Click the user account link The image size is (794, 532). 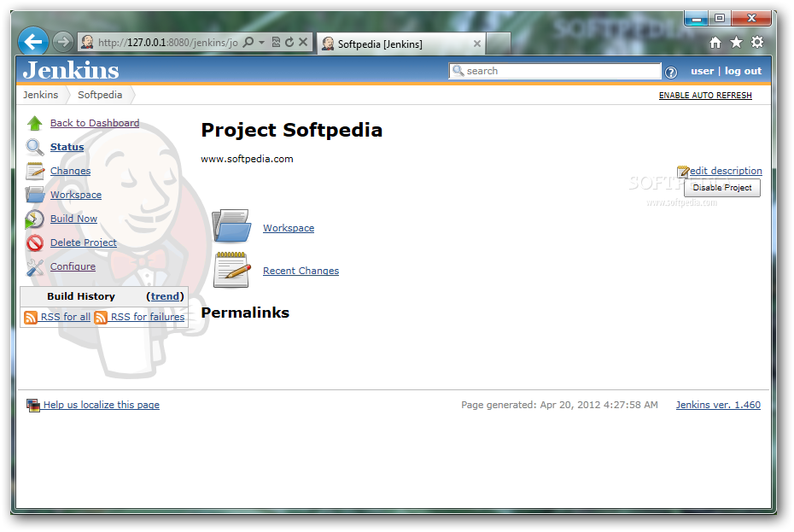pos(703,72)
